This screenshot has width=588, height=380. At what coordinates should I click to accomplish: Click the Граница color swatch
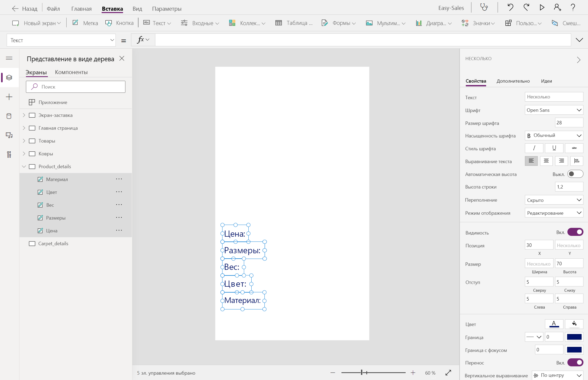574,337
